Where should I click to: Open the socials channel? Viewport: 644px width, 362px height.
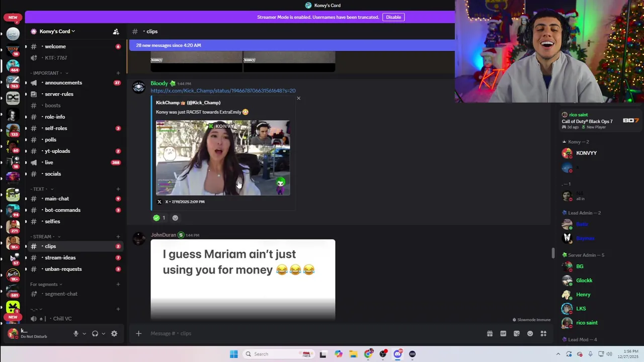74,174
